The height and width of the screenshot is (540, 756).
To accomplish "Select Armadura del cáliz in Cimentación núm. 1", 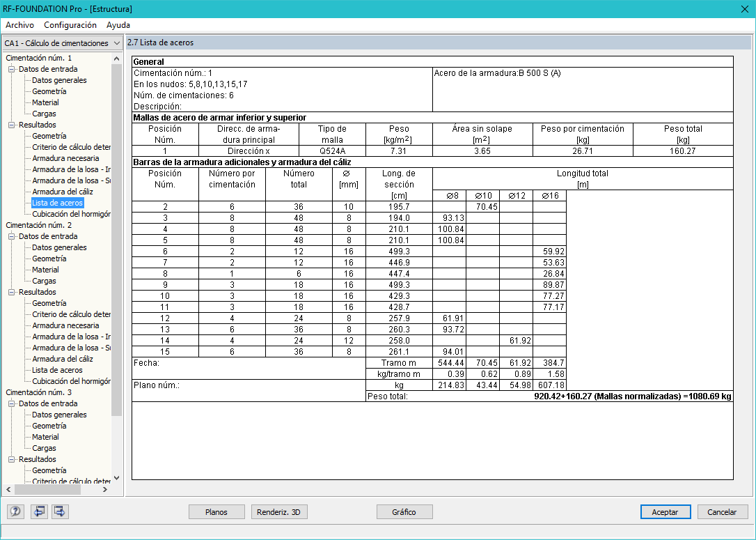I will (x=63, y=192).
